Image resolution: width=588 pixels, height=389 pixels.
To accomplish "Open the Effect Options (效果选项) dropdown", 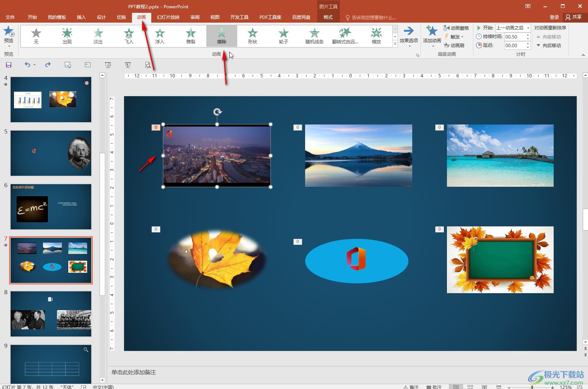I will coord(409,37).
